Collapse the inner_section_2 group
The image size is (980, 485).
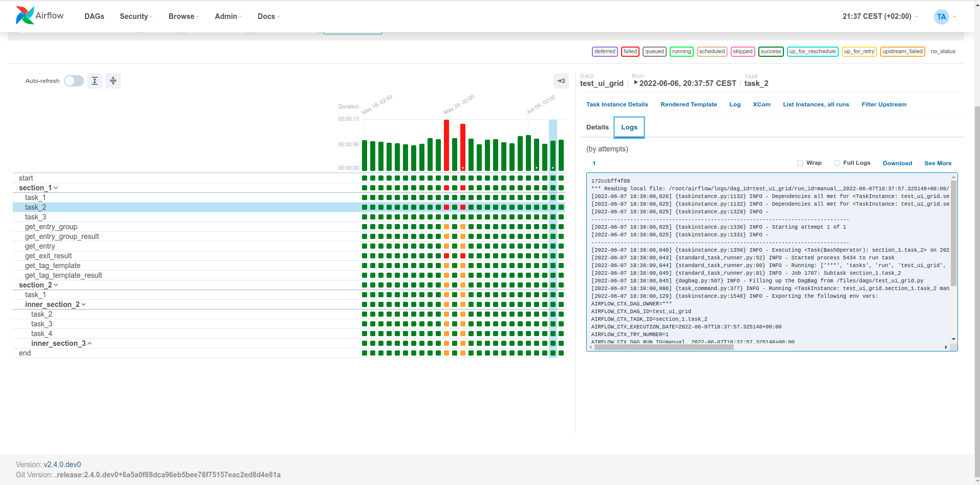click(55, 304)
